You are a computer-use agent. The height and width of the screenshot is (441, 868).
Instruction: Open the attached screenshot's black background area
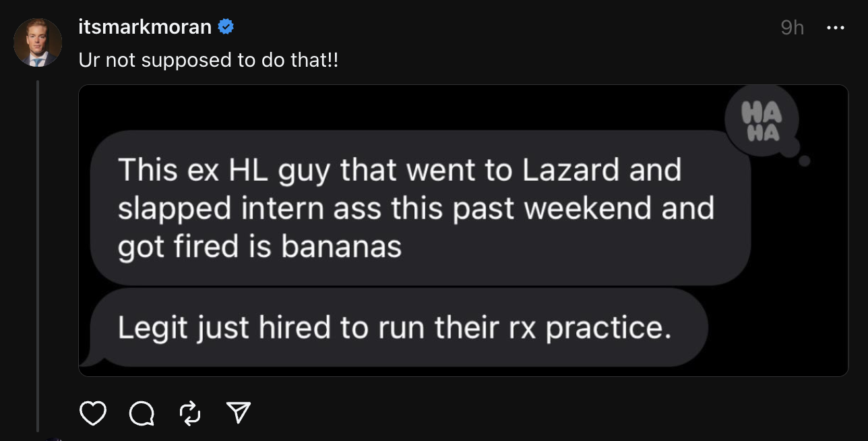pyautogui.click(x=795, y=283)
